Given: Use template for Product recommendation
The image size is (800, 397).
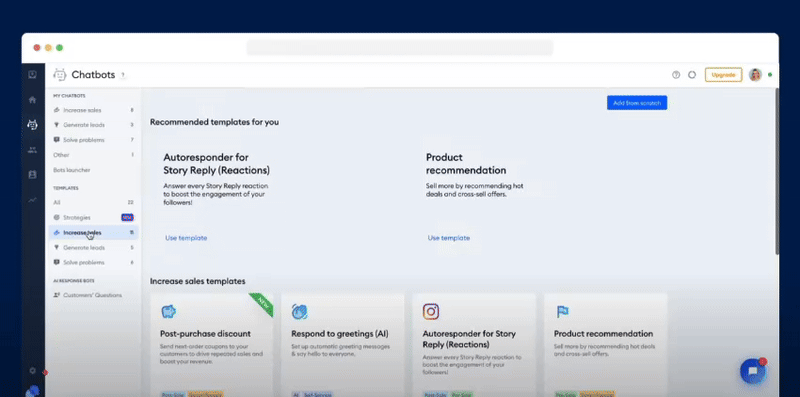Looking at the screenshot, I should pos(448,238).
